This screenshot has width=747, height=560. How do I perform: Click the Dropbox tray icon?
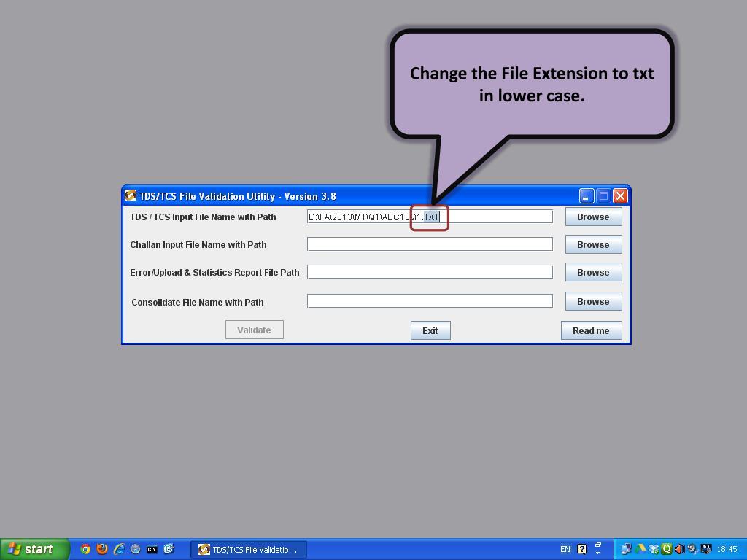pyautogui.click(x=654, y=549)
